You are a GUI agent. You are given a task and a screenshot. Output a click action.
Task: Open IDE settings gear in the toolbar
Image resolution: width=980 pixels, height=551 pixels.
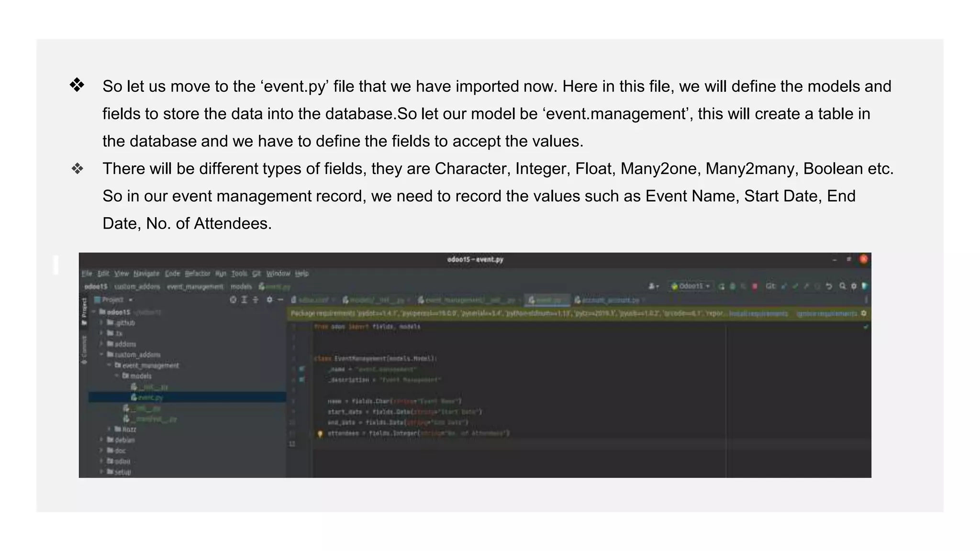click(854, 286)
